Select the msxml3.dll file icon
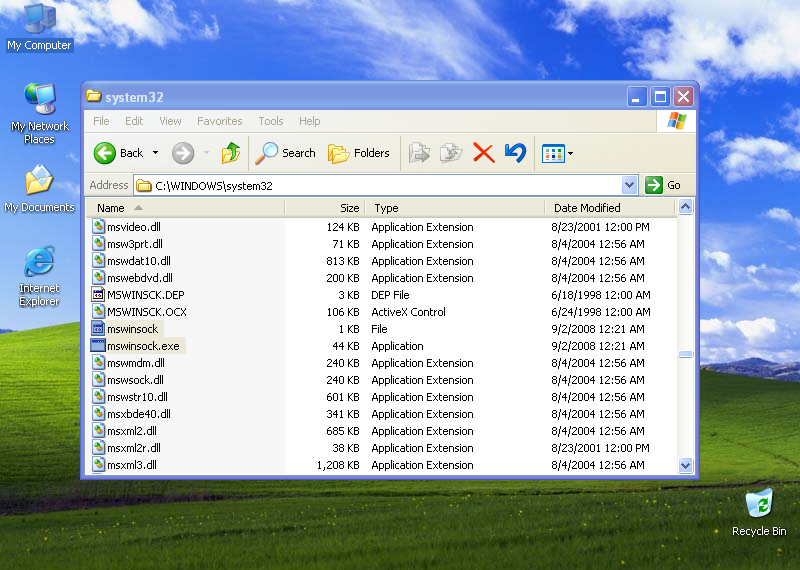This screenshot has height=570, width=800. coord(98,464)
